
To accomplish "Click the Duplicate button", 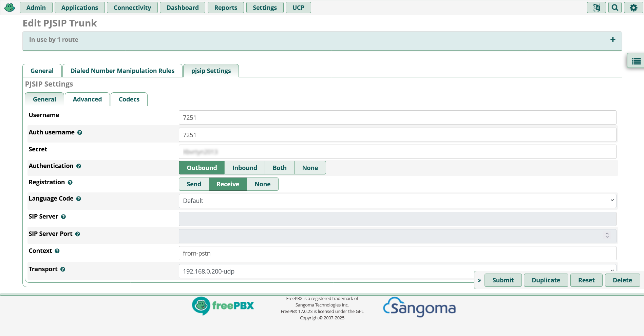I will coord(546,280).
